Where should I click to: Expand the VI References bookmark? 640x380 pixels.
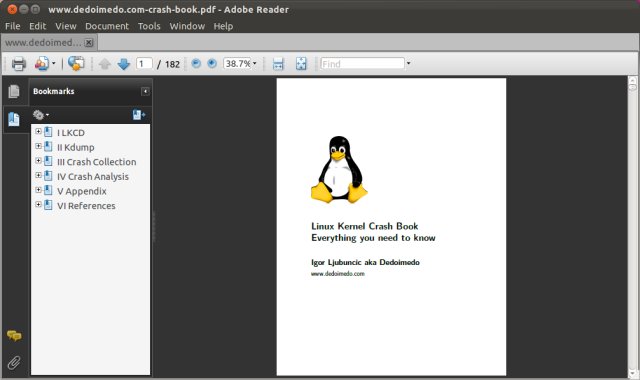click(x=38, y=204)
